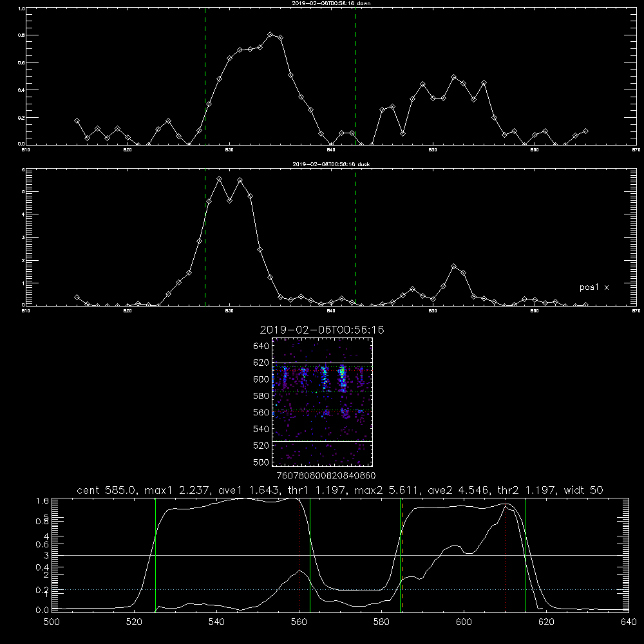Click the left green dashed marker in dusk plot
Screen dimensions: 644x644
pos(205,237)
